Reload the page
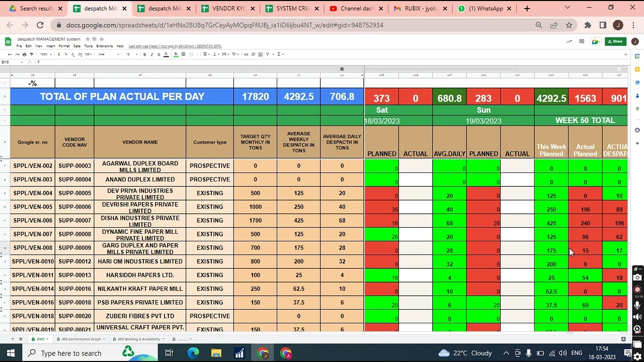Screen dimensions: 644x362 pyautogui.click(x=40, y=25)
